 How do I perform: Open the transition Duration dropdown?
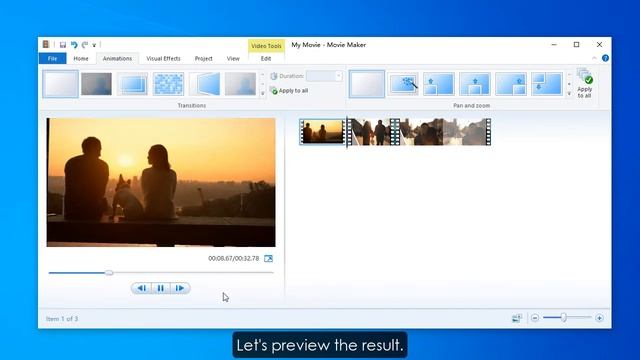click(x=338, y=76)
